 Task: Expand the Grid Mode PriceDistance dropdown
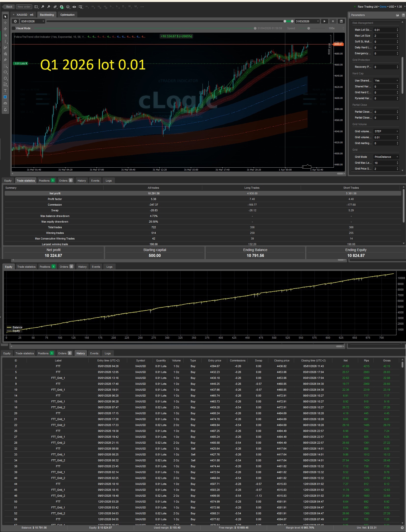[x=386, y=157]
